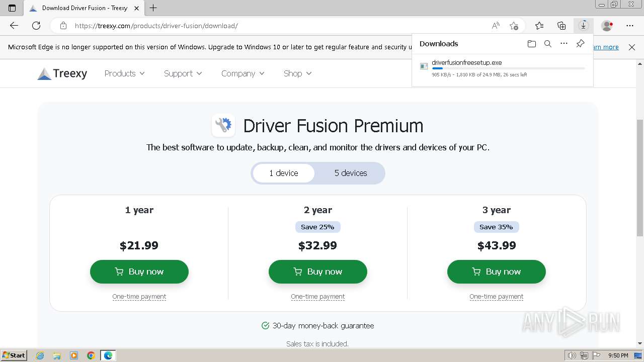Click driverfusionfreesetup.exe download progress bar
644x362 pixels.
point(508,68)
